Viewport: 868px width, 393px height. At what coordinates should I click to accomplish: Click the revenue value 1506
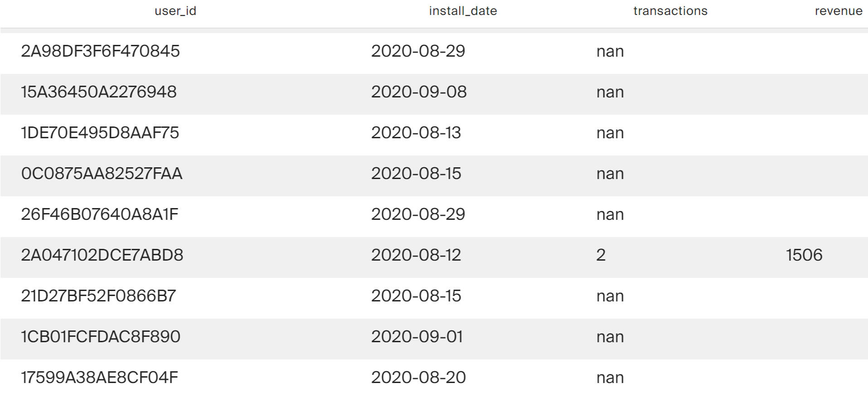(x=804, y=255)
